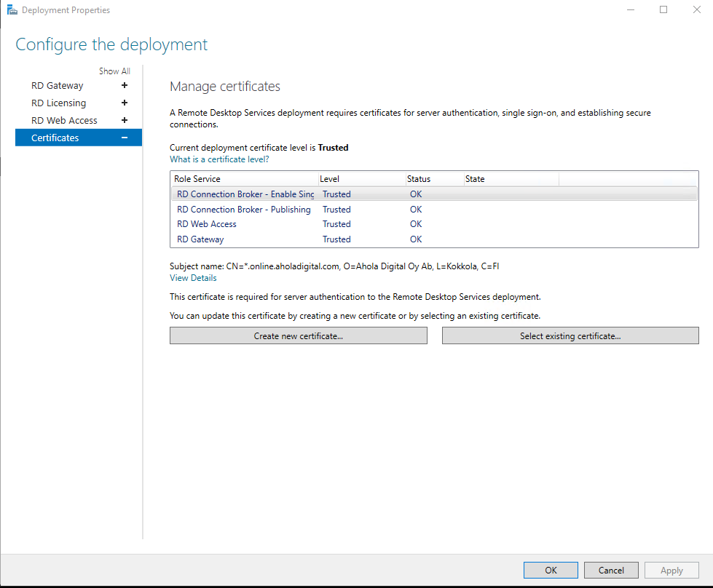Open the RD Gateway settings page
The width and height of the screenshot is (713, 588).
58,85
